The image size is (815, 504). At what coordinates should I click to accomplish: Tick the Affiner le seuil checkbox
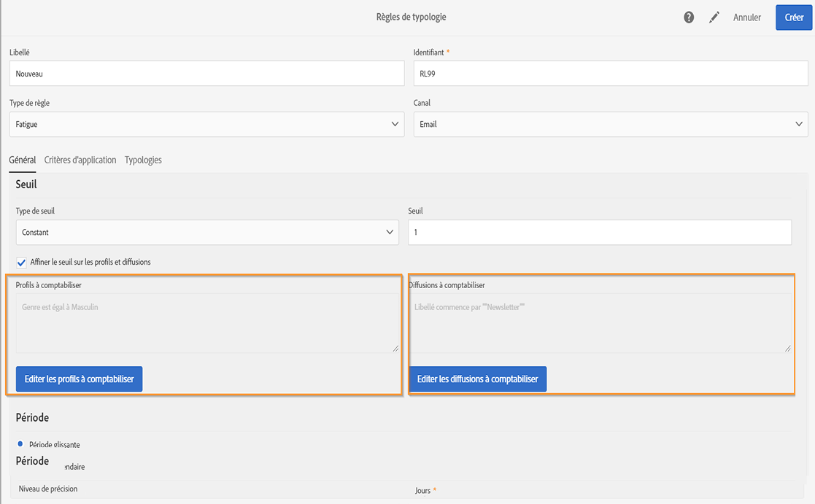(21, 263)
